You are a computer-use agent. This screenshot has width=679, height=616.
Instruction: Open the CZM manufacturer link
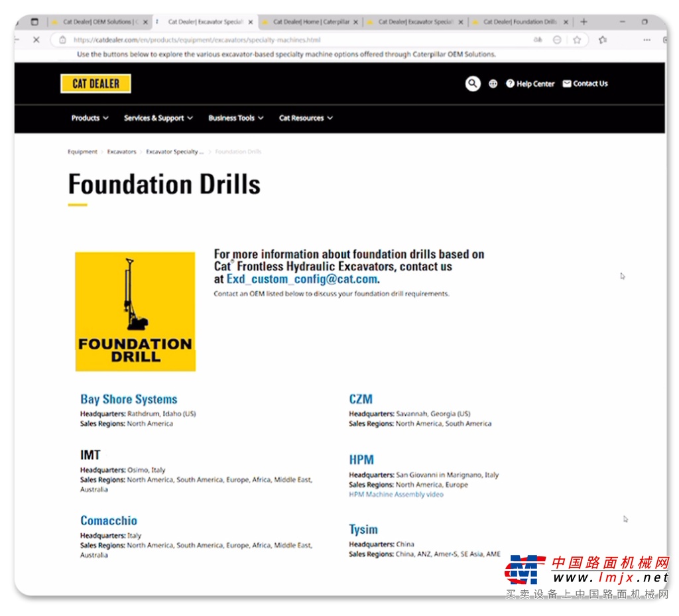(361, 399)
